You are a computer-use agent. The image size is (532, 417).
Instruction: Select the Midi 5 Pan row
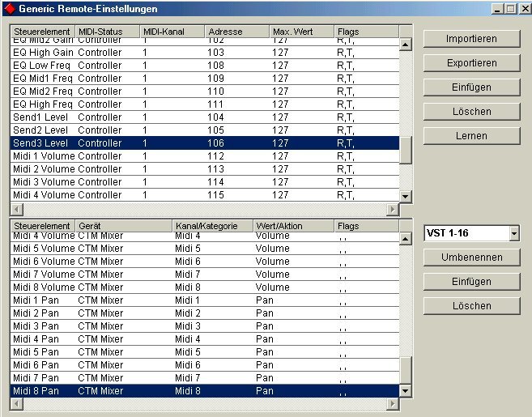(202, 352)
